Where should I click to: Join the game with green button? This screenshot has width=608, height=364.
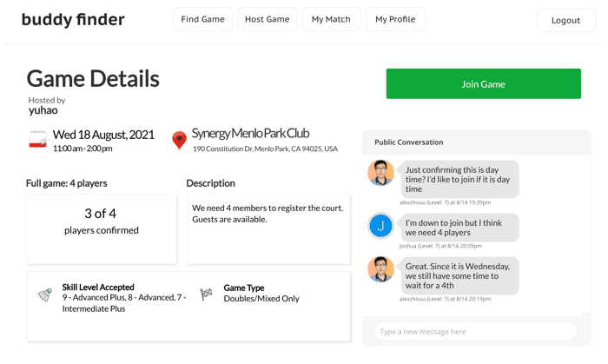pos(483,83)
